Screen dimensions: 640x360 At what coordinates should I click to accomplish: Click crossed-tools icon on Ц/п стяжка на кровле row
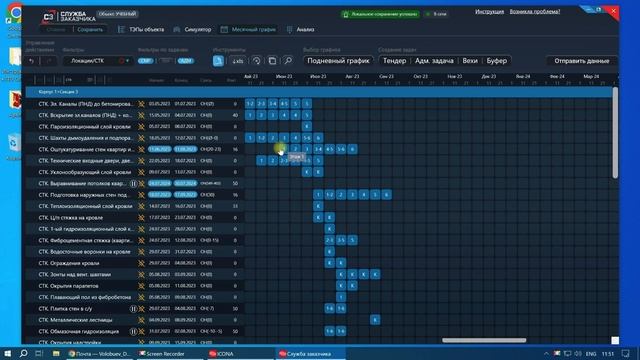pyautogui.click(x=141, y=218)
